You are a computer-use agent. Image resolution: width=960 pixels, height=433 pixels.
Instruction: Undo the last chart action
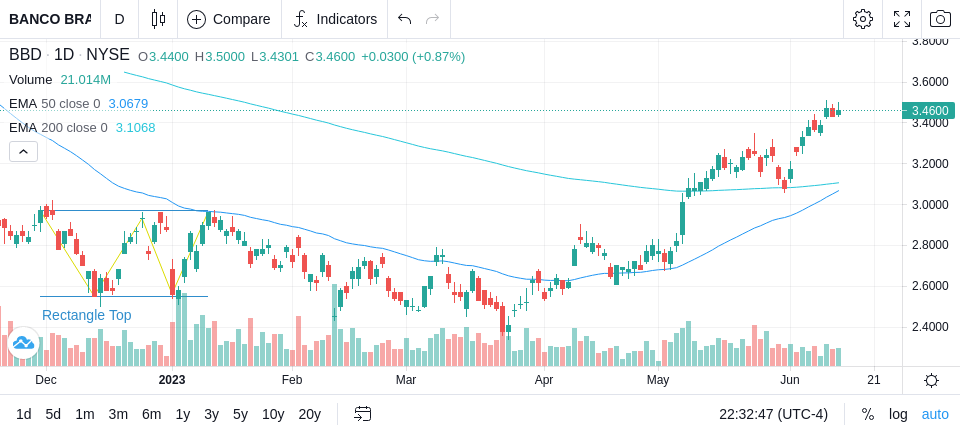click(404, 19)
